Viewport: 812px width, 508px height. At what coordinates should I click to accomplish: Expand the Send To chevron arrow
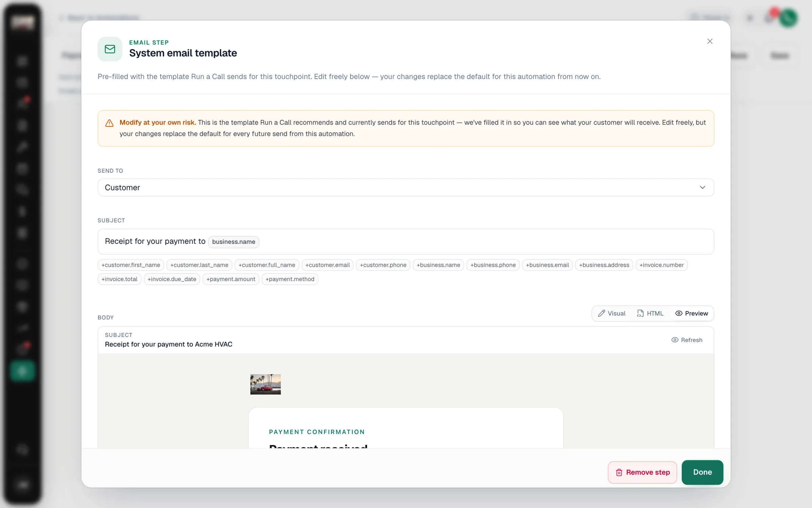tap(702, 187)
